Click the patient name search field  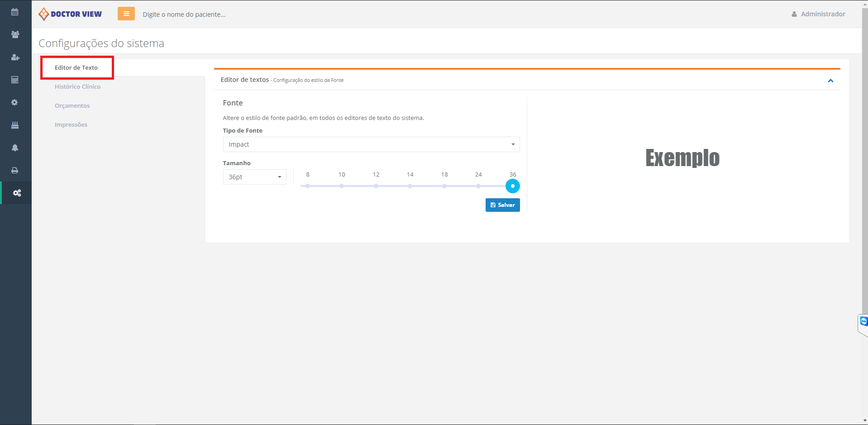click(x=226, y=14)
